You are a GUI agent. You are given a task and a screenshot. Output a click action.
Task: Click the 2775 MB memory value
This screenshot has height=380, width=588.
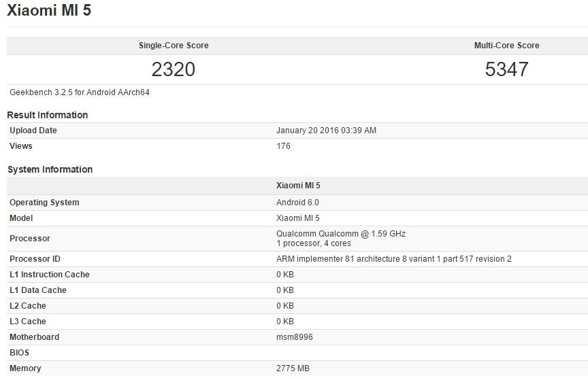click(x=293, y=368)
